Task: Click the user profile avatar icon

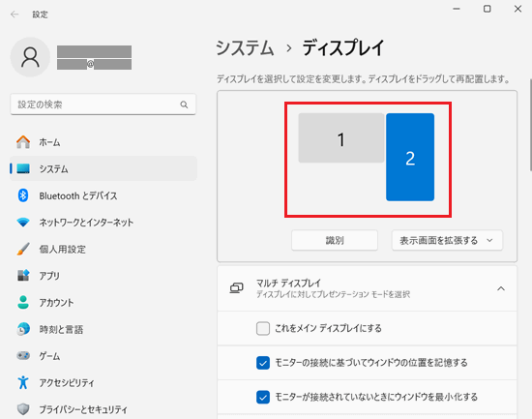Action: point(30,57)
